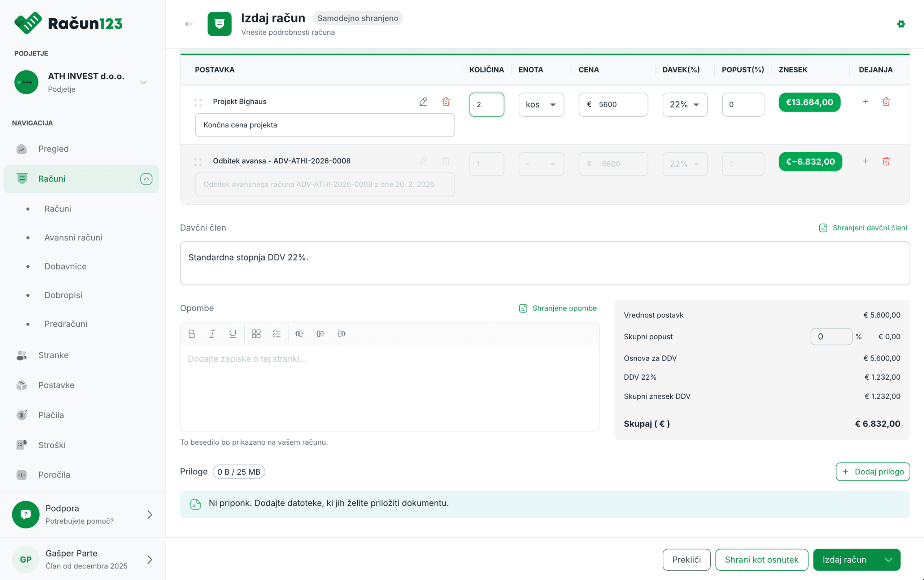The width and height of the screenshot is (924, 580).
Task: Edit Projekt Bighaus item with pencil icon
Action: coord(423,102)
